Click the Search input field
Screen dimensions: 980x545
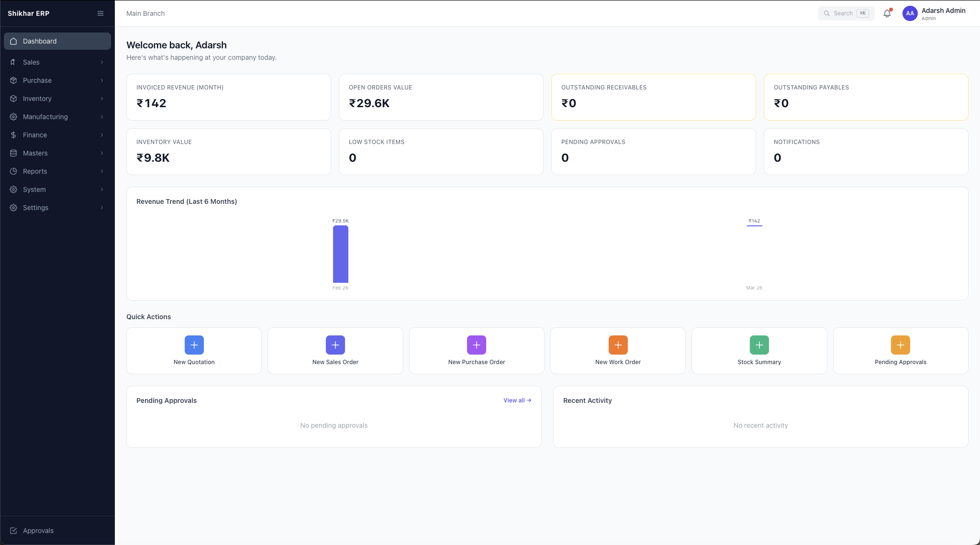[846, 13]
